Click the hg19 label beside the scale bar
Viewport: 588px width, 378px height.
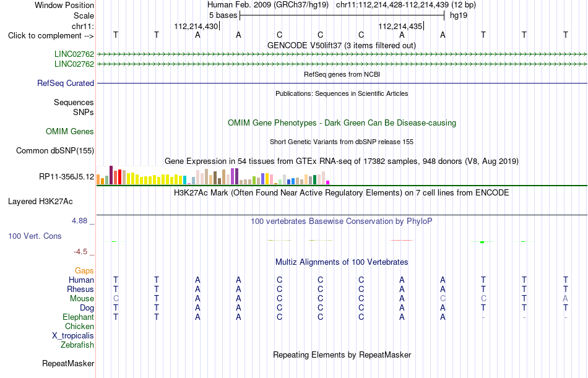(x=458, y=15)
